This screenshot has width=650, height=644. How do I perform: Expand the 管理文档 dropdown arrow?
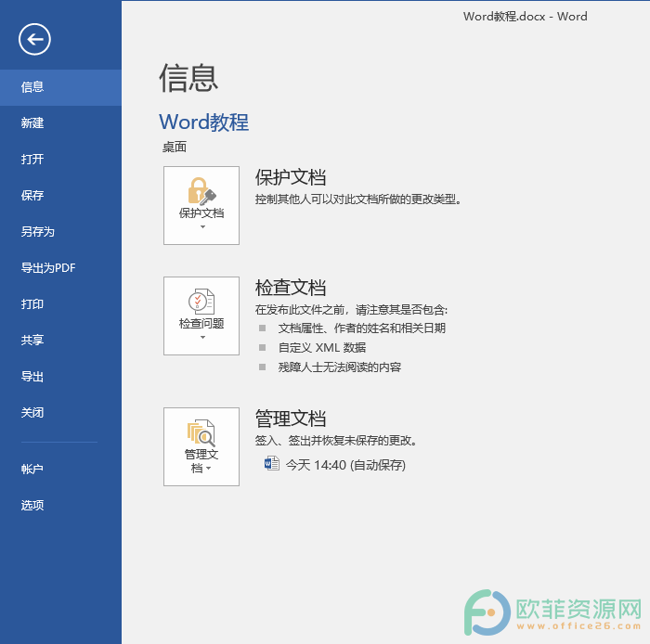[209, 468]
